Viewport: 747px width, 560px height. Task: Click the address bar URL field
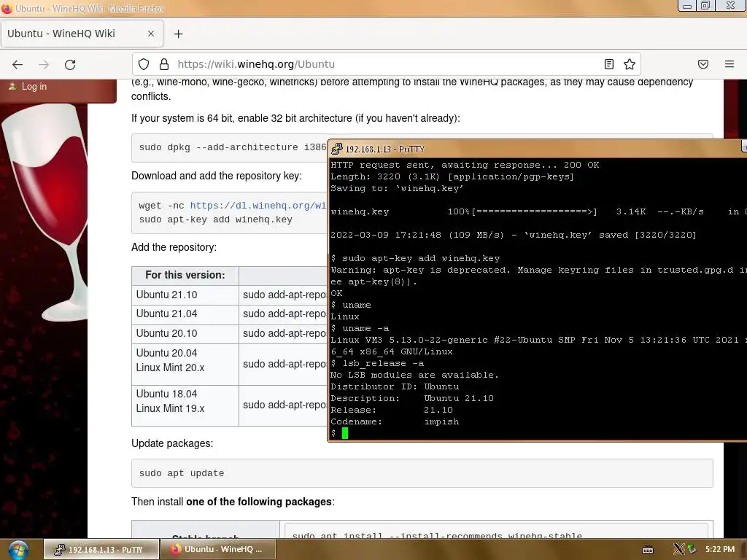pos(386,64)
